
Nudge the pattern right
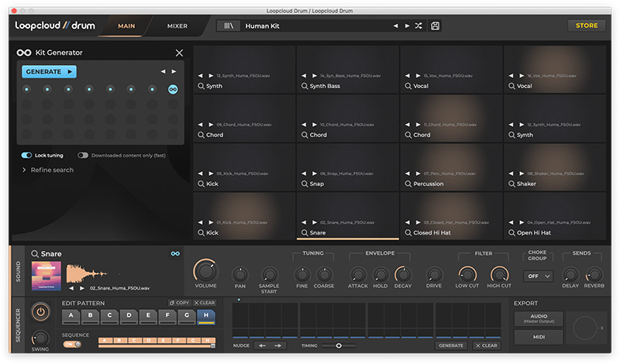pyautogui.click(x=277, y=346)
